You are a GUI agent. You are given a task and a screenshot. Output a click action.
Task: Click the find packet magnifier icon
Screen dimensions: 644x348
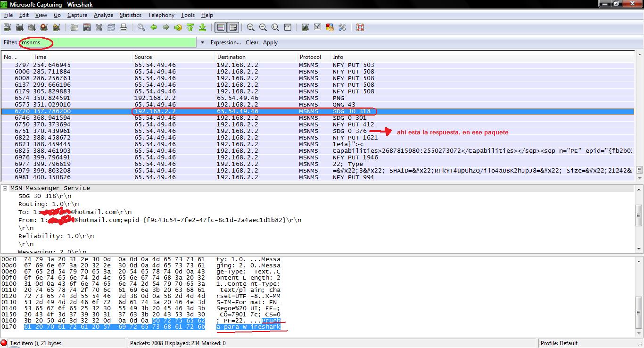[x=141, y=28]
